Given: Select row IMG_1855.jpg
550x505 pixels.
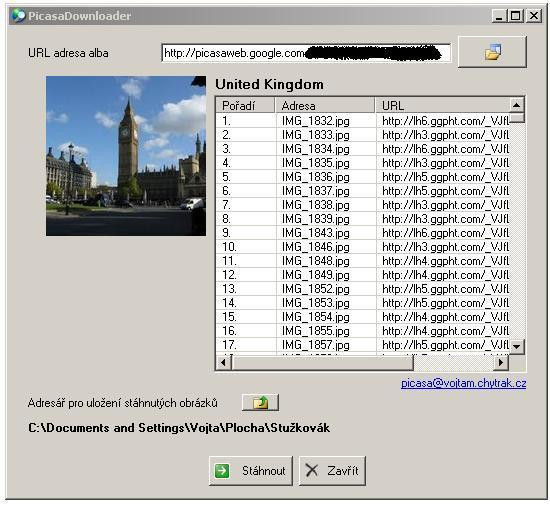Looking at the screenshot, I should pyautogui.click(x=363, y=331).
